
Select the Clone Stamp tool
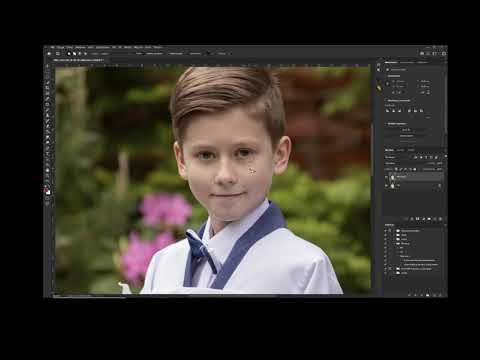[x=48, y=115]
